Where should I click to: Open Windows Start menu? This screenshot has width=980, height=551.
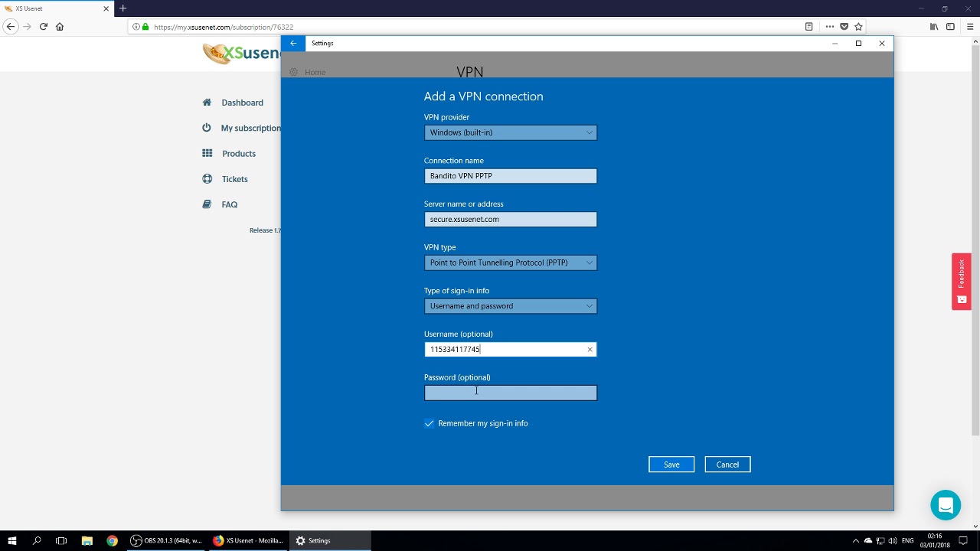[11, 541]
